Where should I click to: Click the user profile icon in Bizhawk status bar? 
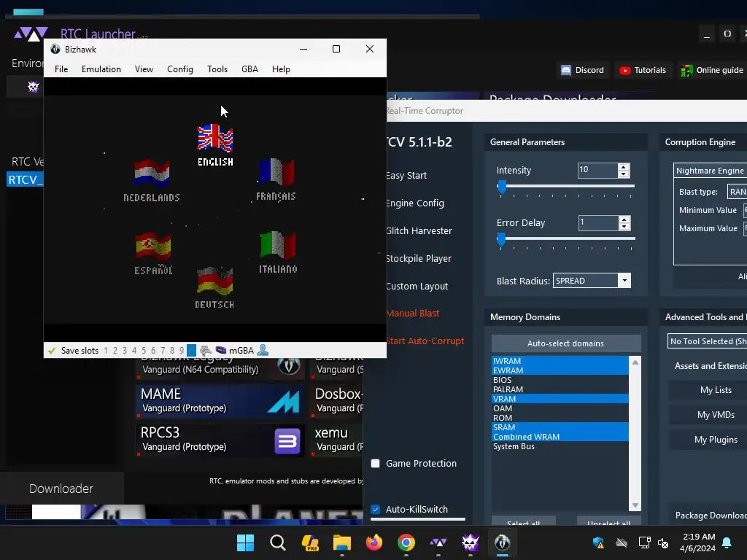263,350
